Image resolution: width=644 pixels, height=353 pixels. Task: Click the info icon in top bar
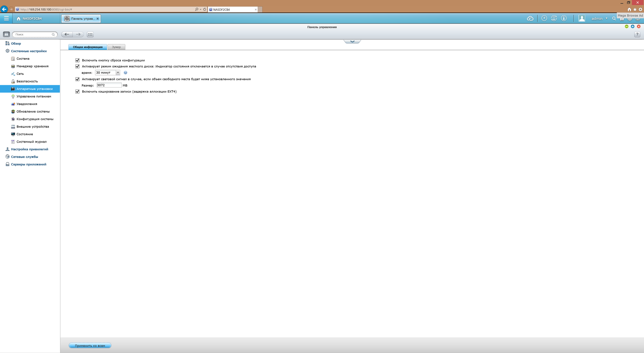pos(564,18)
